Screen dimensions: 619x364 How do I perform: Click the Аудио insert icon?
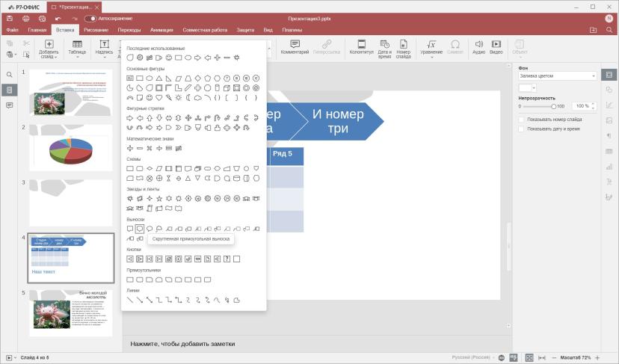point(479,47)
